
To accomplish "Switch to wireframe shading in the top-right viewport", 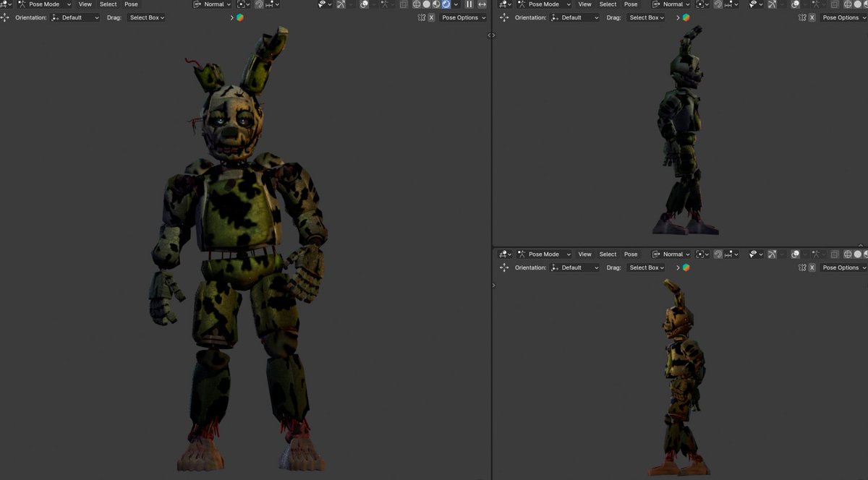I will pos(848,4).
